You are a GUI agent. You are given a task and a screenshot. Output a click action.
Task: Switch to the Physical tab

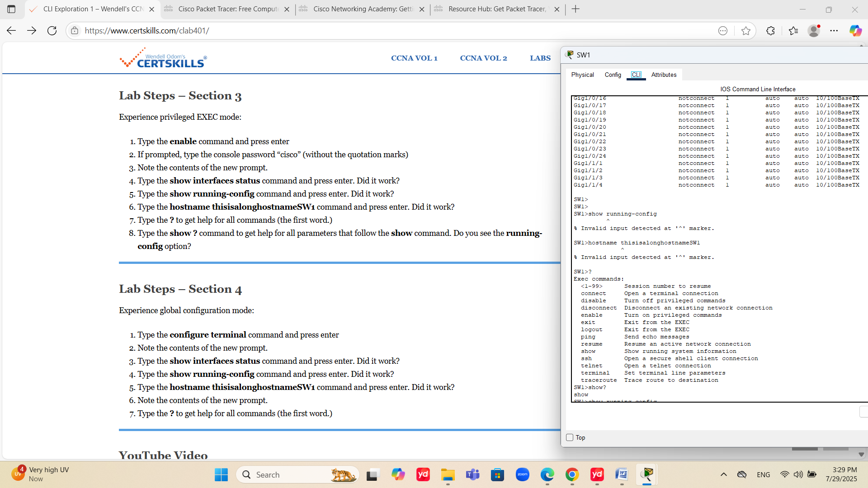[582, 75]
